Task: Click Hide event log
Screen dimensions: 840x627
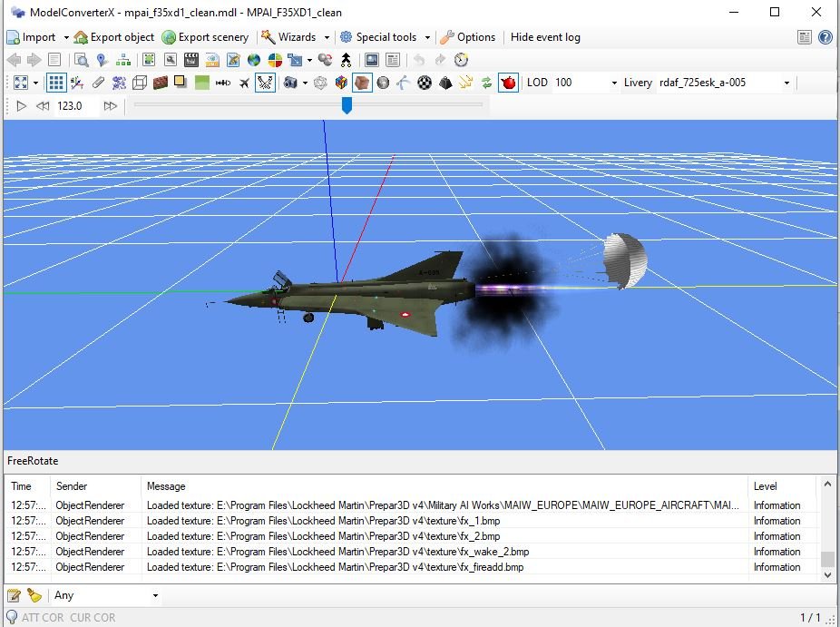Action: 545,37
